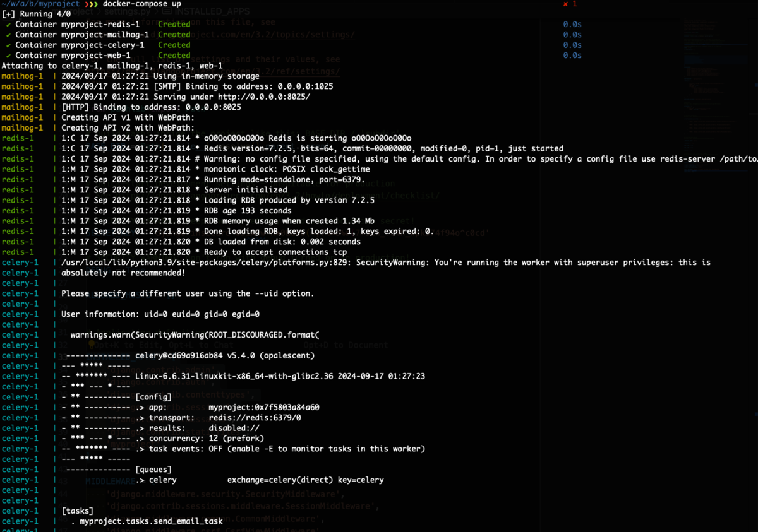The width and height of the screenshot is (758, 532).
Task: Click the green checkmark beside myproject-web-1
Action: point(8,56)
